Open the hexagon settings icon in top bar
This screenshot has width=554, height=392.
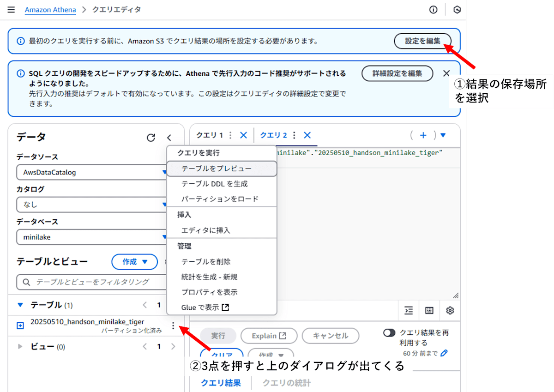click(457, 9)
